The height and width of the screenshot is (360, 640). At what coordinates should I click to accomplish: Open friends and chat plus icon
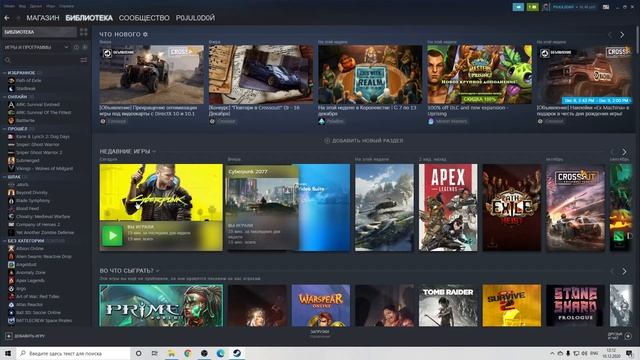tap(628, 336)
